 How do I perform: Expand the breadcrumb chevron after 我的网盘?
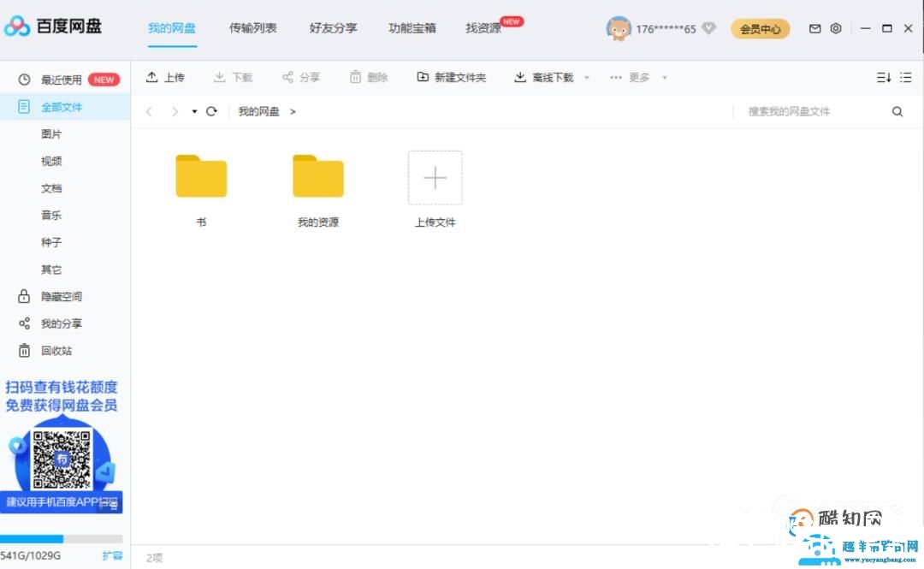[x=293, y=111]
